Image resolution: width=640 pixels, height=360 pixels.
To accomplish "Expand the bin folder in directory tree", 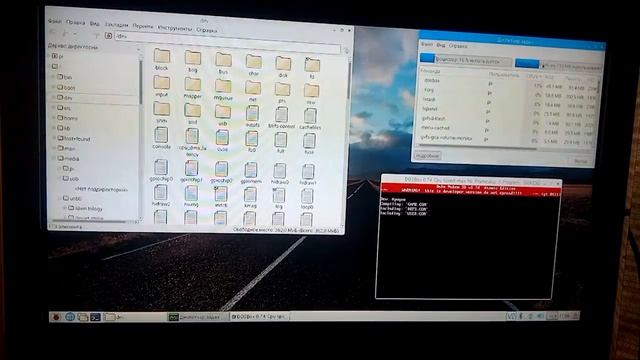I will [x=54, y=76].
